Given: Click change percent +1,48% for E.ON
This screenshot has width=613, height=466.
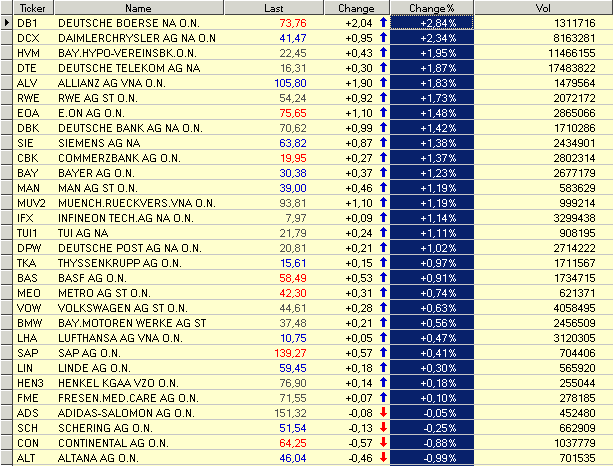Looking at the screenshot, I should 438,113.
